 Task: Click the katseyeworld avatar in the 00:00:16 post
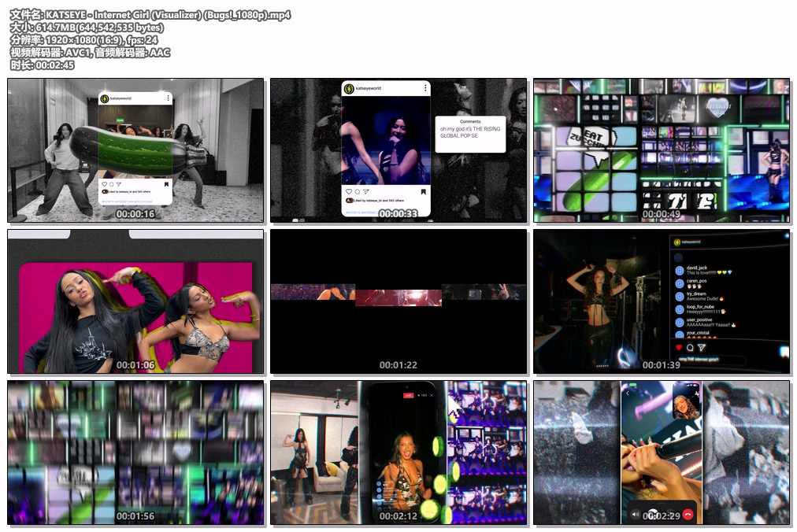(x=105, y=99)
